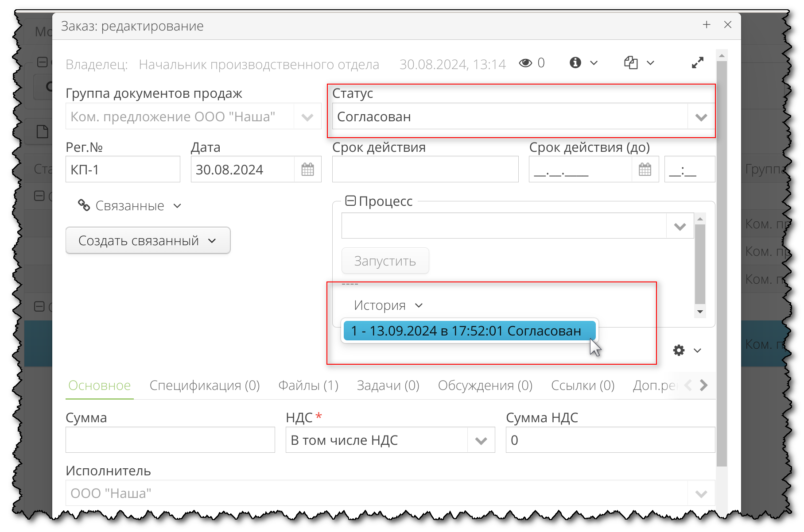Click the Создать связанный button
Viewport: 804px width, 532px height.
tap(148, 240)
